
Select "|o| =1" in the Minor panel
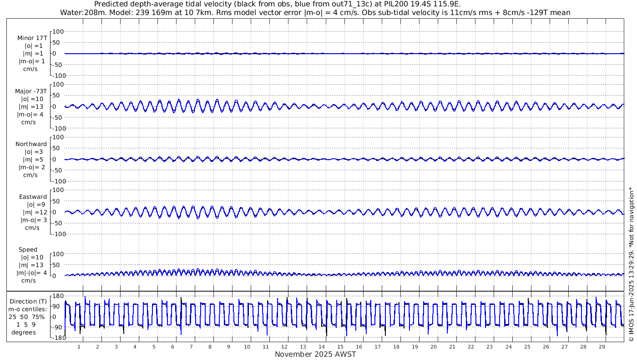[34, 46]
